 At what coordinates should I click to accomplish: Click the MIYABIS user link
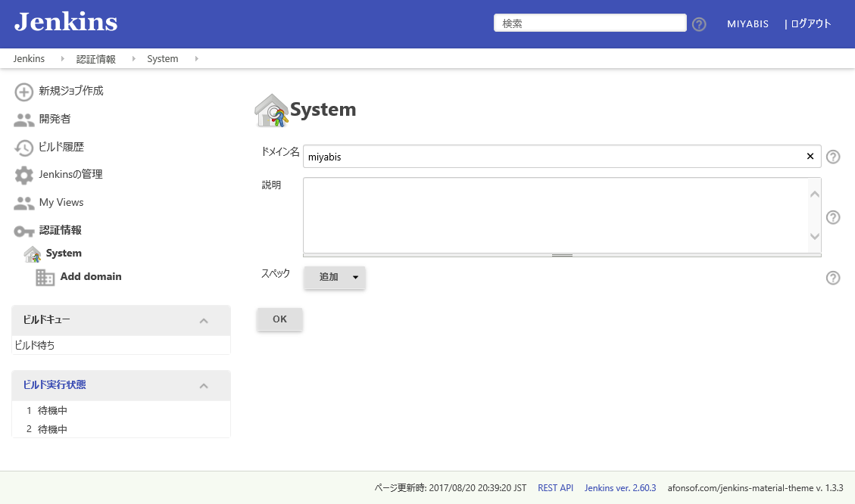point(747,24)
